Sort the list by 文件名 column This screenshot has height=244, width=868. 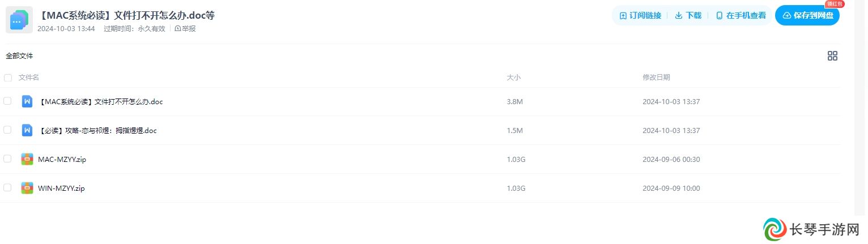coord(29,78)
